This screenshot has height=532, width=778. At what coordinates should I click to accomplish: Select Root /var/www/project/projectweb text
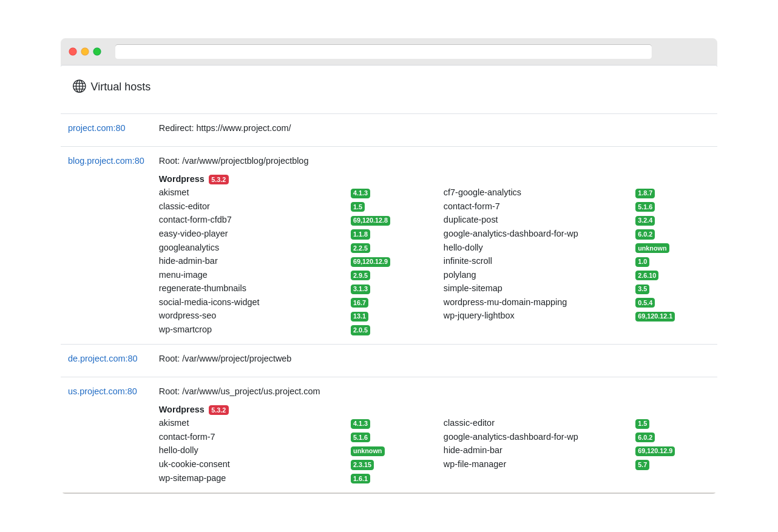tap(225, 359)
